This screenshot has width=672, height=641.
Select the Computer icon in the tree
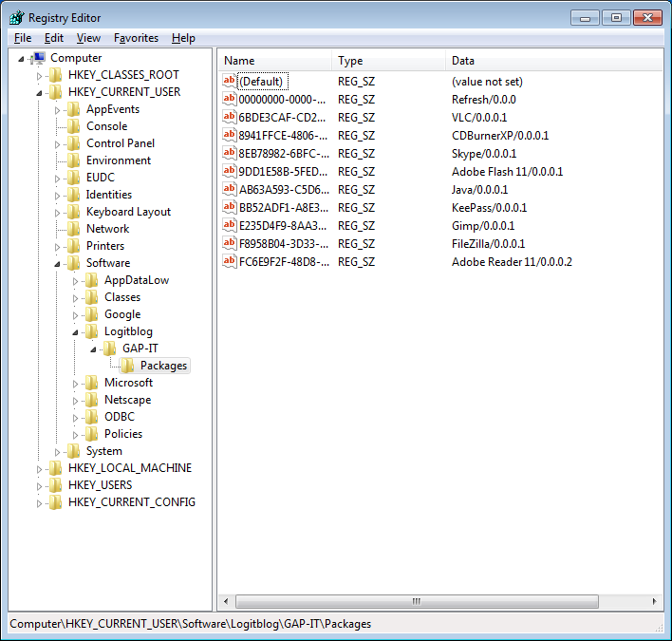(x=39, y=58)
